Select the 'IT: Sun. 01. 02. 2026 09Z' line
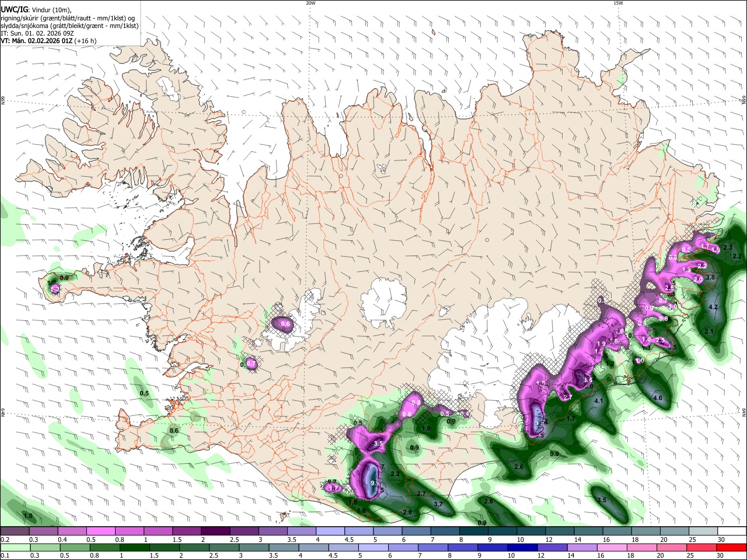Image resolution: width=747 pixels, height=560 pixels. (x=37, y=33)
